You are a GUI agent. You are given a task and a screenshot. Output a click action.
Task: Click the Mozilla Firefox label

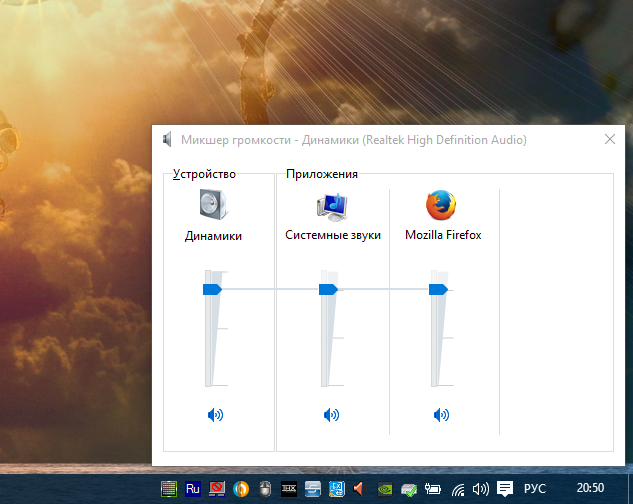[x=443, y=235]
